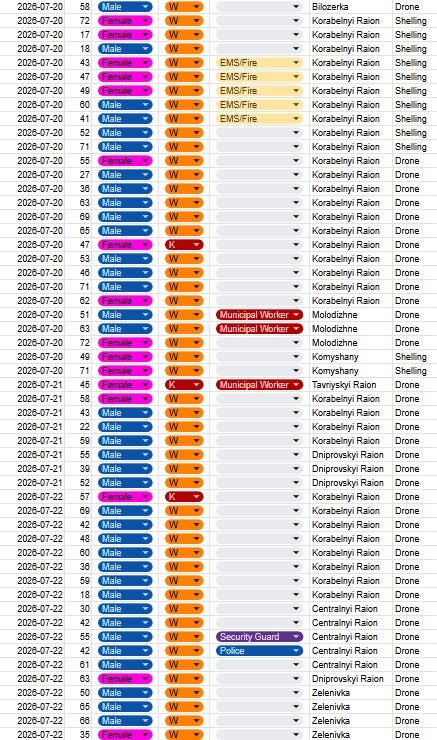Open Male dropdown for 07-22 age 61 row

coord(125,664)
